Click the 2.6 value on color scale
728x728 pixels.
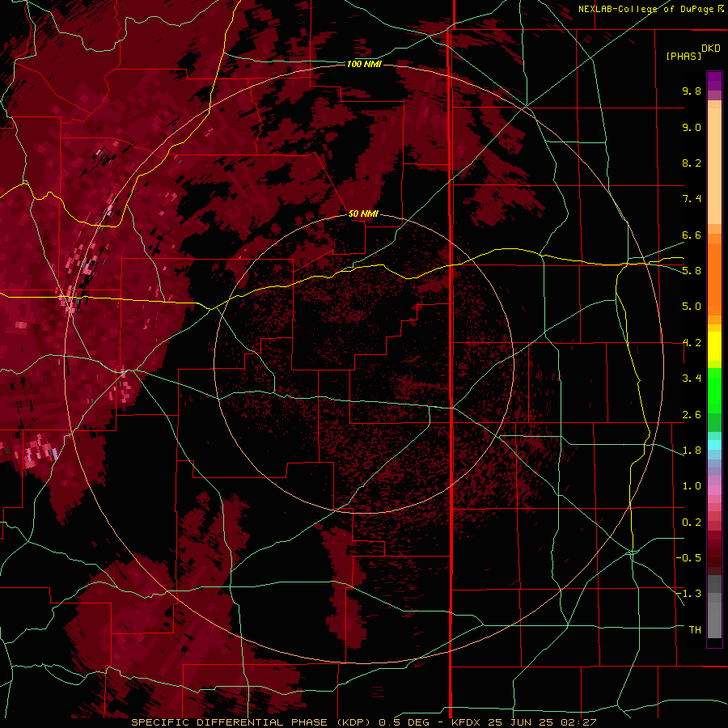692,415
